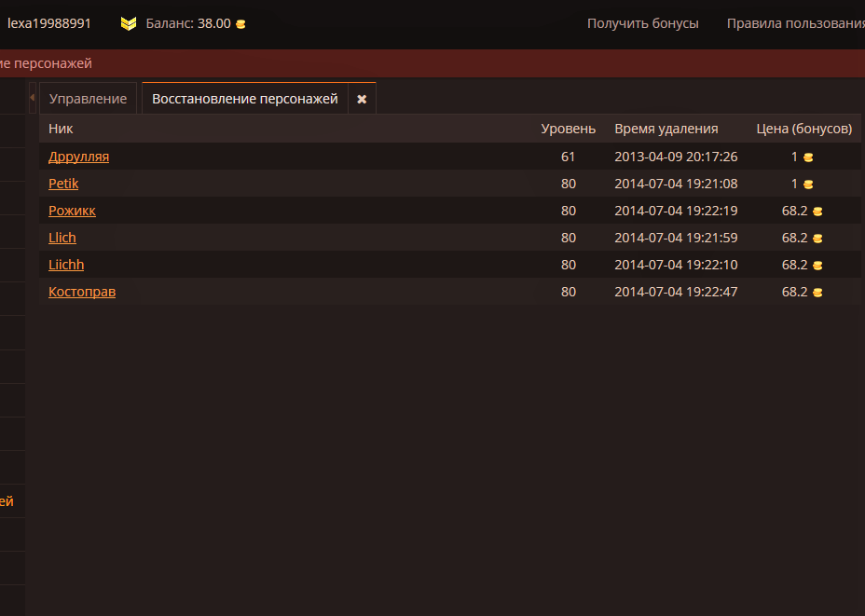This screenshot has width=865, height=616.
Task: Click the coin icon in Костоправ row
Action: pyautogui.click(x=817, y=293)
